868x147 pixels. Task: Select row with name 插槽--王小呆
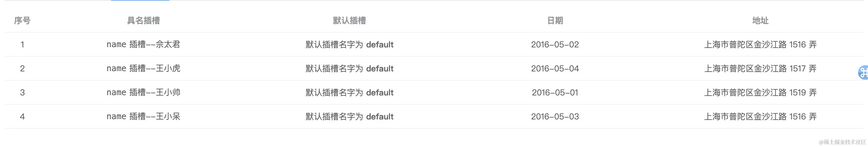coord(143,116)
